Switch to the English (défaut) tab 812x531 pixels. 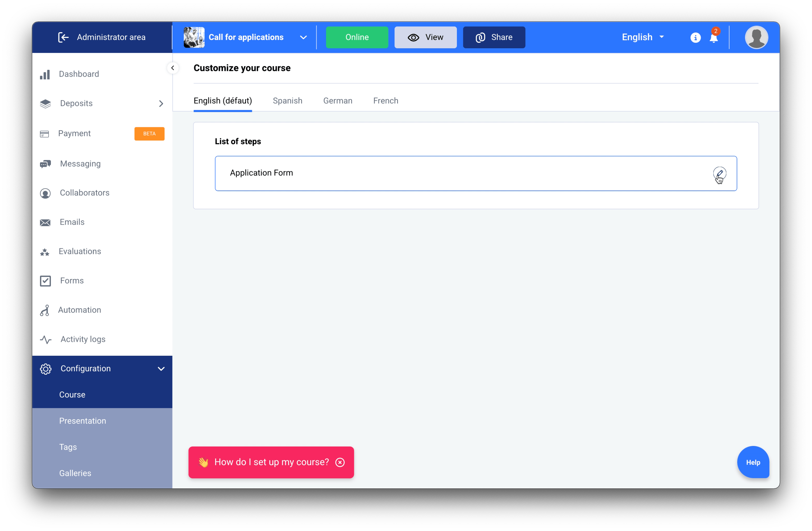(223, 101)
